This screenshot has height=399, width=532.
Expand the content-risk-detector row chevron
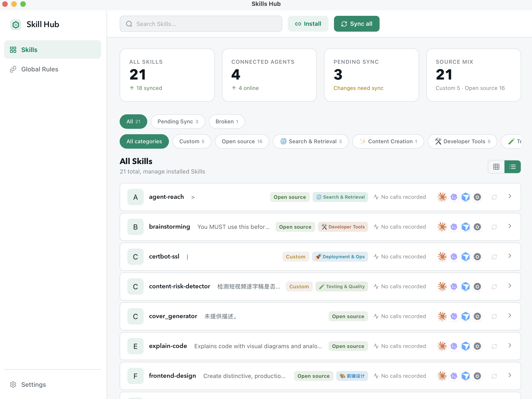pyautogui.click(x=510, y=286)
